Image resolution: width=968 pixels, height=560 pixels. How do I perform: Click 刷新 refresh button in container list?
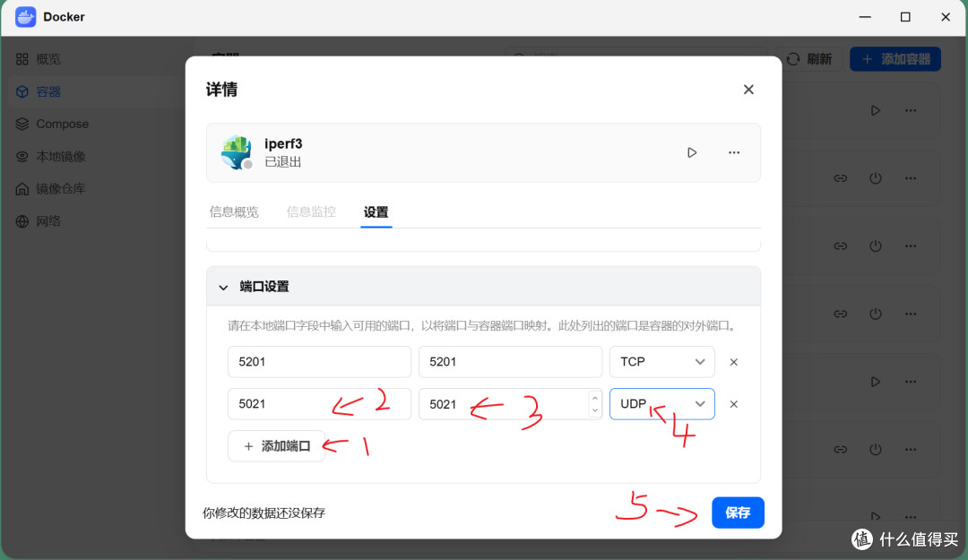pos(808,58)
